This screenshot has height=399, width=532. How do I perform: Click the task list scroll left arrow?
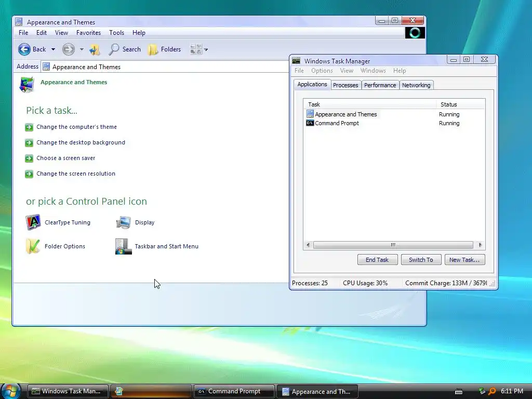(x=308, y=245)
